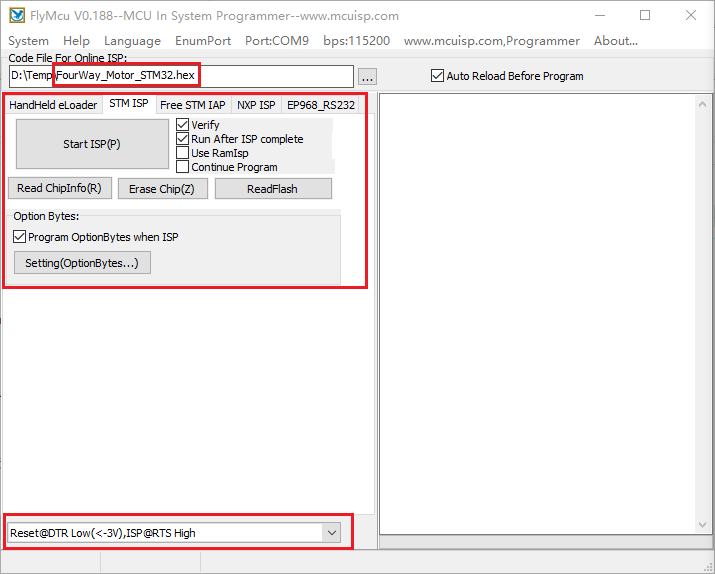Click the Erase Chip(Z) button
Image resolution: width=715 pixels, height=574 pixels.
point(163,189)
